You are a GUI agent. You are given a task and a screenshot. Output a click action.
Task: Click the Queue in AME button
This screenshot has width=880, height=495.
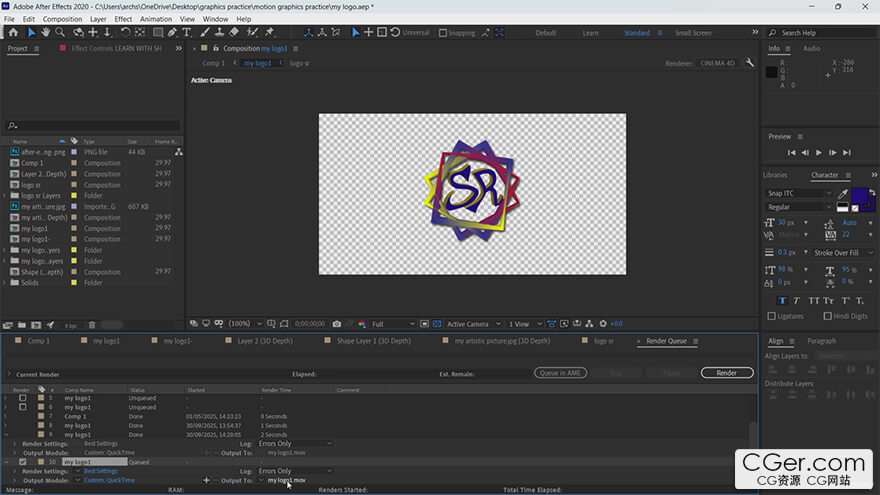tap(560, 373)
